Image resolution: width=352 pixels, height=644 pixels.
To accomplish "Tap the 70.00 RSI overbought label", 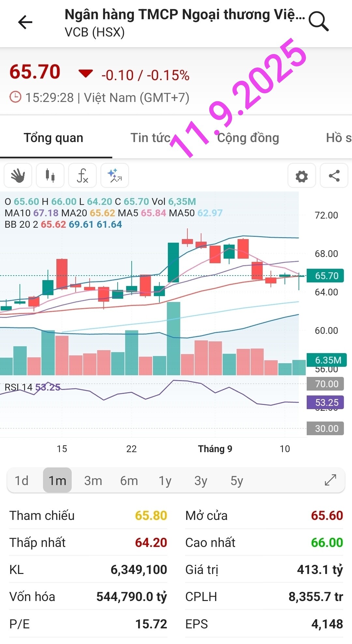I will [325, 384].
